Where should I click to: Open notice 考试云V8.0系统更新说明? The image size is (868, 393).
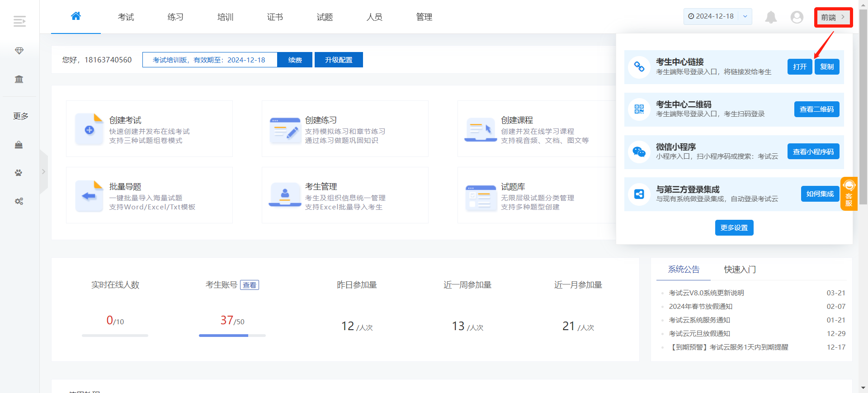[706, 293]
